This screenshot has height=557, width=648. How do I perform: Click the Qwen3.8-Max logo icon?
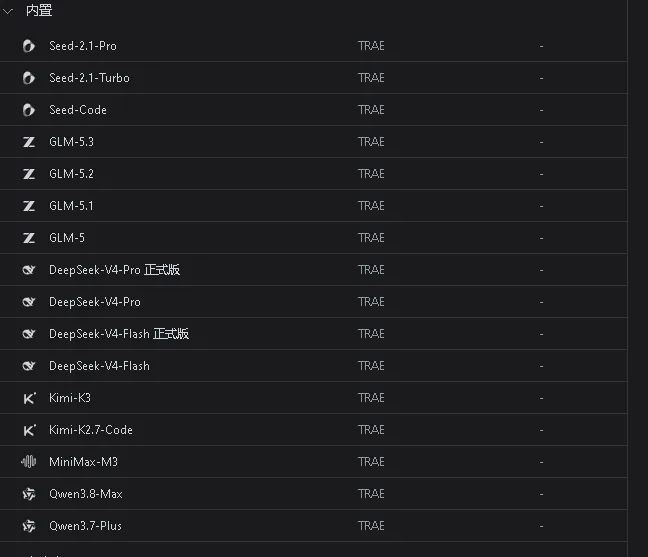tap(29, 494)
